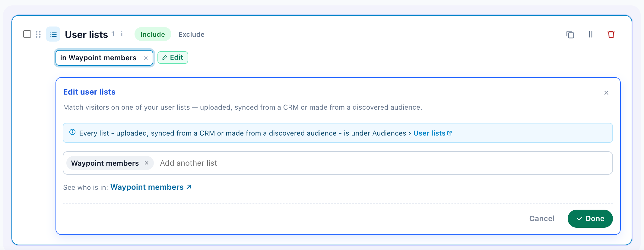
Task: Switch the rule to Include
Action: point(153,34)
